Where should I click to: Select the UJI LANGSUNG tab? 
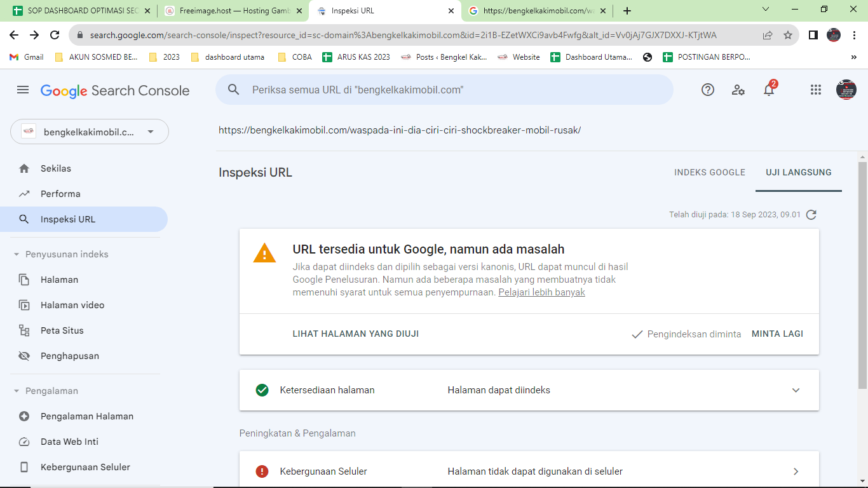pos(799,172)
